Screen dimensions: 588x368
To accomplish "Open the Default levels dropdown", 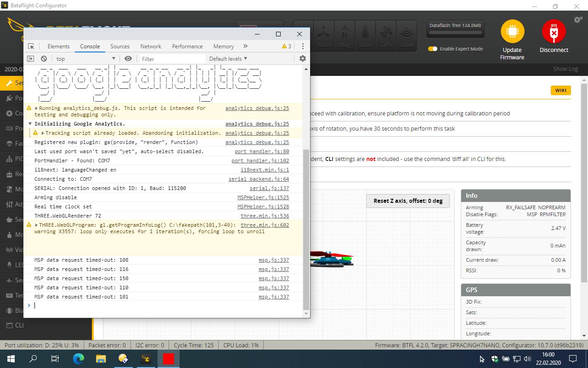I will (228, 58).
